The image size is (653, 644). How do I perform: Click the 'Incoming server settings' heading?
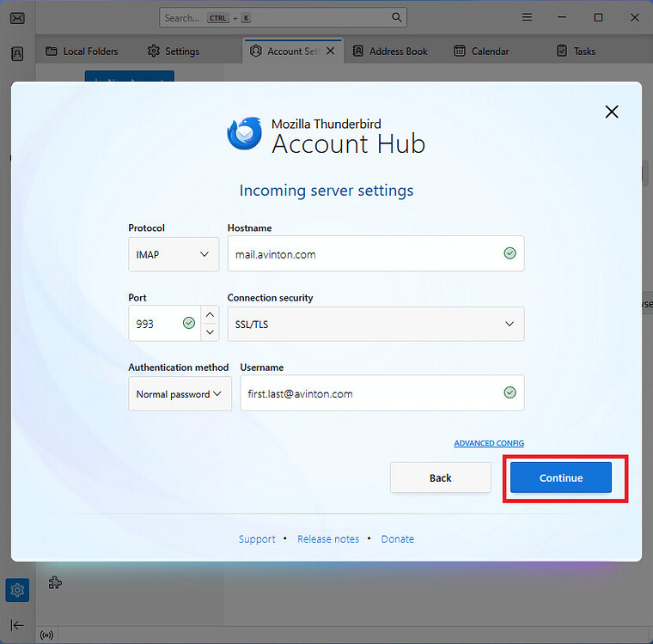pos(326,191)
